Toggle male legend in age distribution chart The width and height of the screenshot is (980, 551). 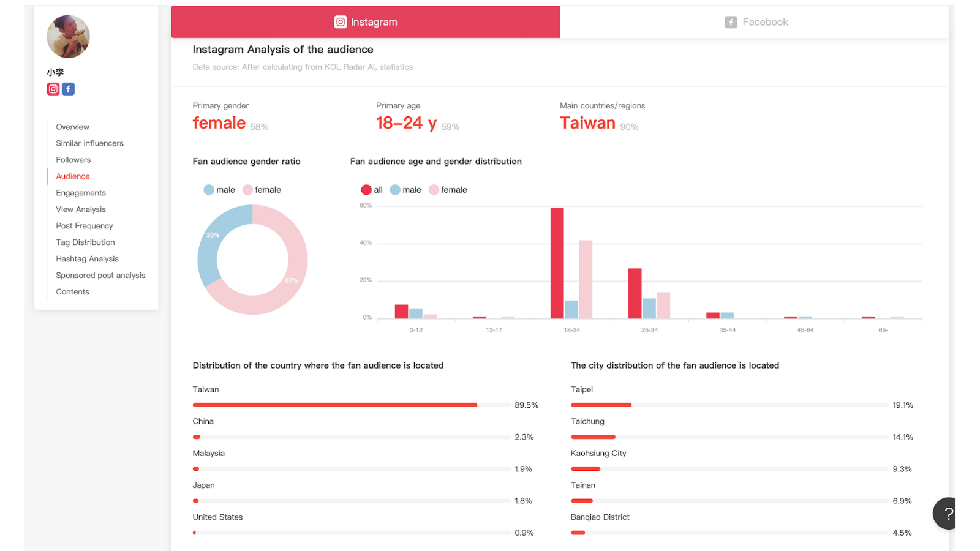point(405,190)
